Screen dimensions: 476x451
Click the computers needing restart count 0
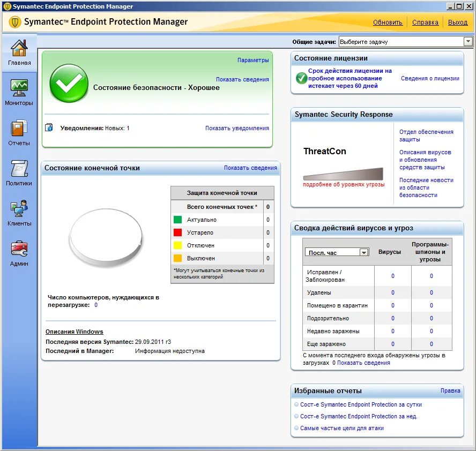click(x=96, y=305)
